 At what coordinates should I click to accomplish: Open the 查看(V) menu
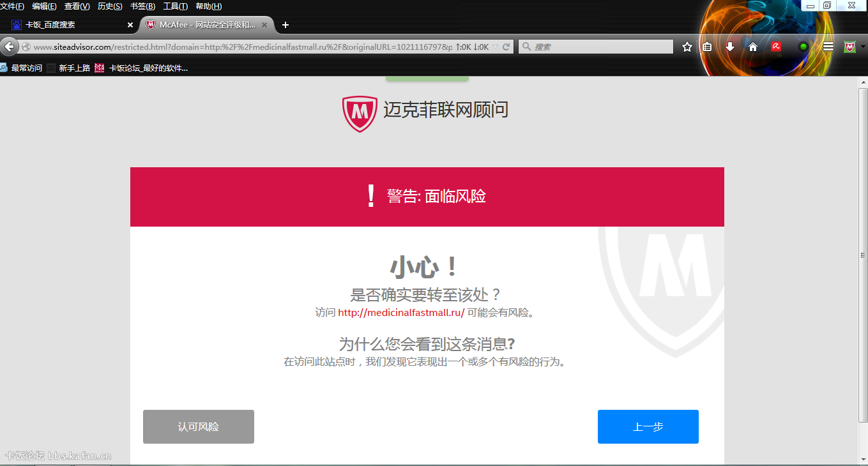77,6
